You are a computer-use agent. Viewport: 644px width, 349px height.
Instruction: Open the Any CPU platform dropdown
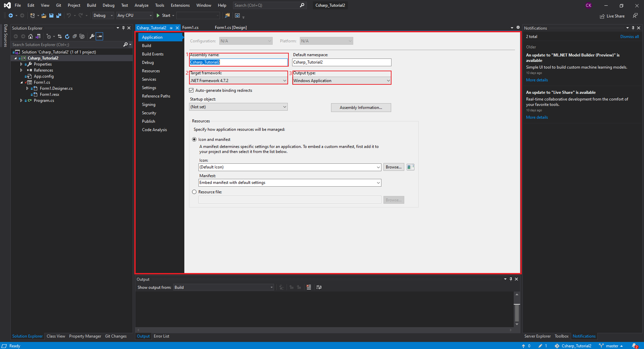click(x=134, y=15)
